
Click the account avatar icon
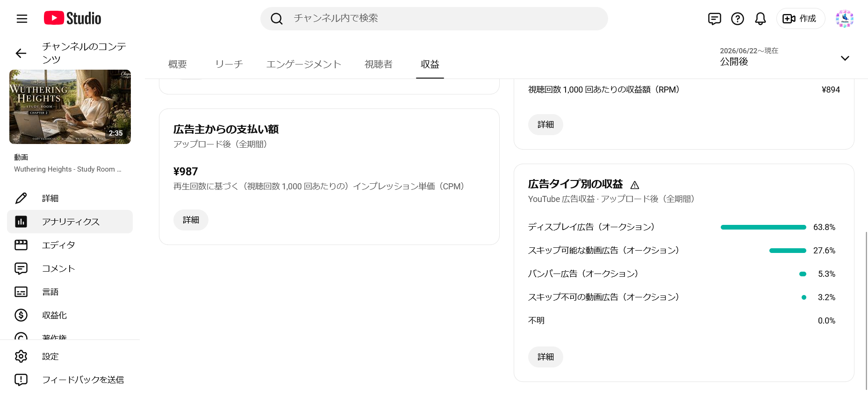tap(845, 19)
